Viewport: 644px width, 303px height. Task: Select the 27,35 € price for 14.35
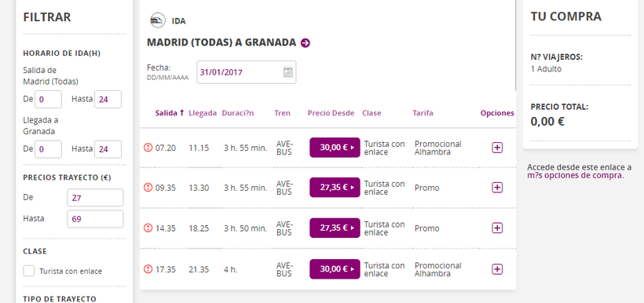tap(335, 228)
